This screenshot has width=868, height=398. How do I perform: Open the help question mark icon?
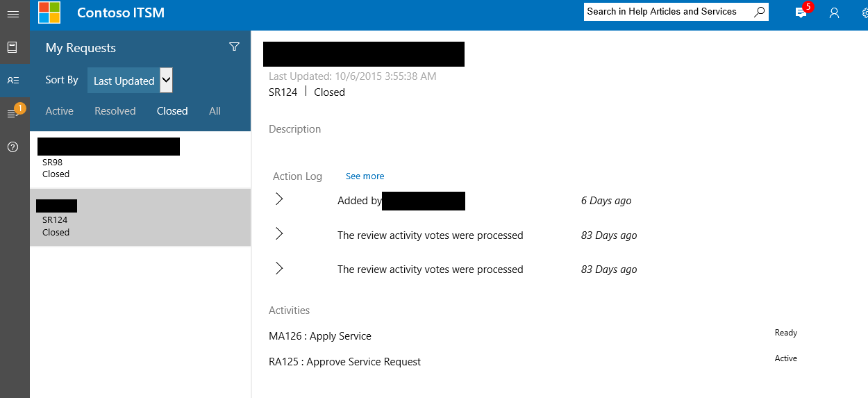coord(12,147)
